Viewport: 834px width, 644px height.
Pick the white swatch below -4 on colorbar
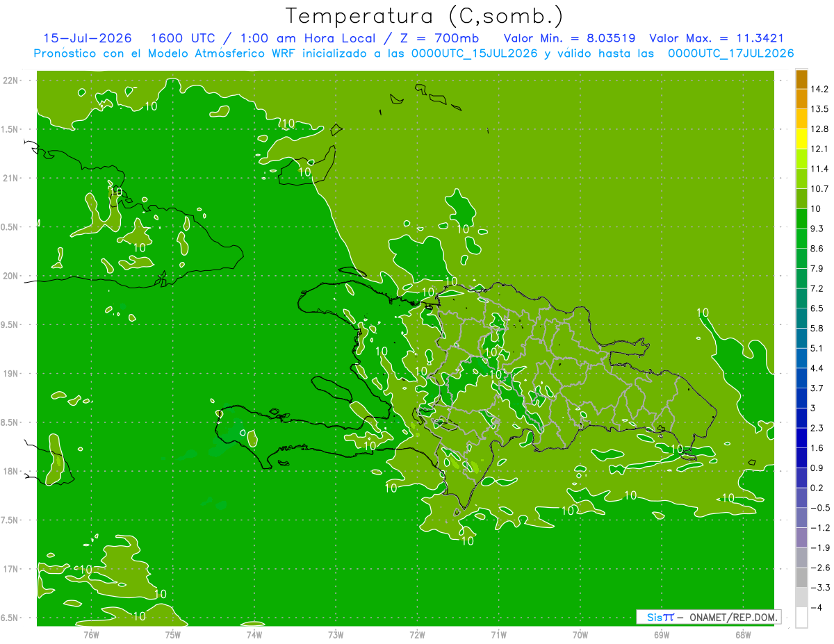(801, 618)
